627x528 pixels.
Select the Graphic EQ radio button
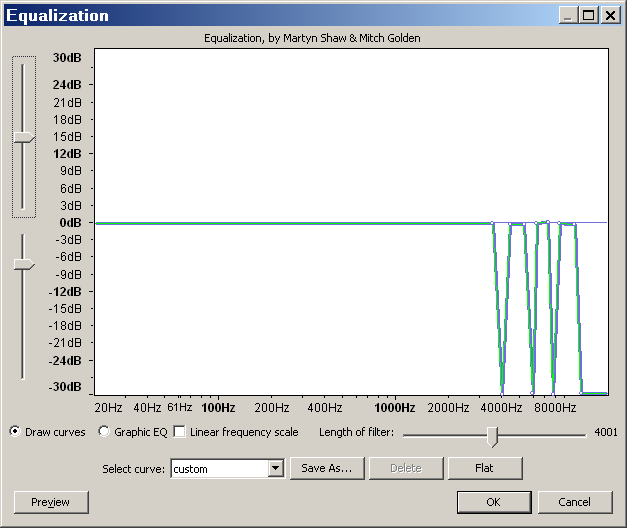(x=104, y=431)
